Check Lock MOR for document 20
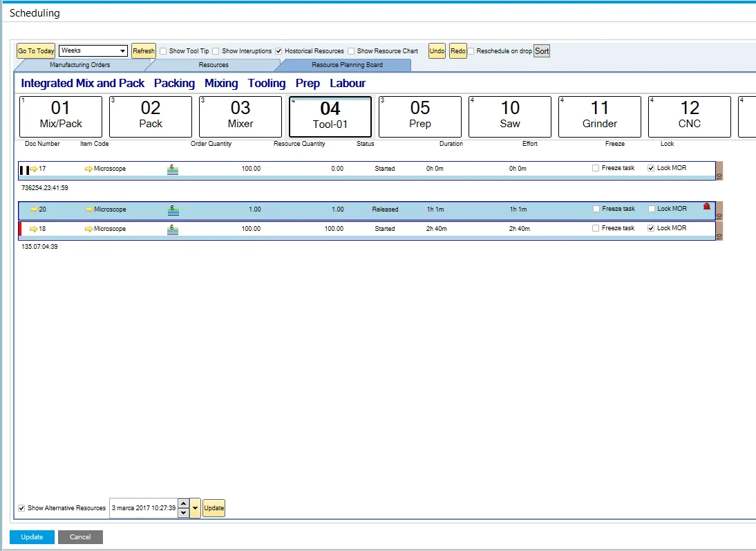Screen dimensions: 756x551 (652, 209)
